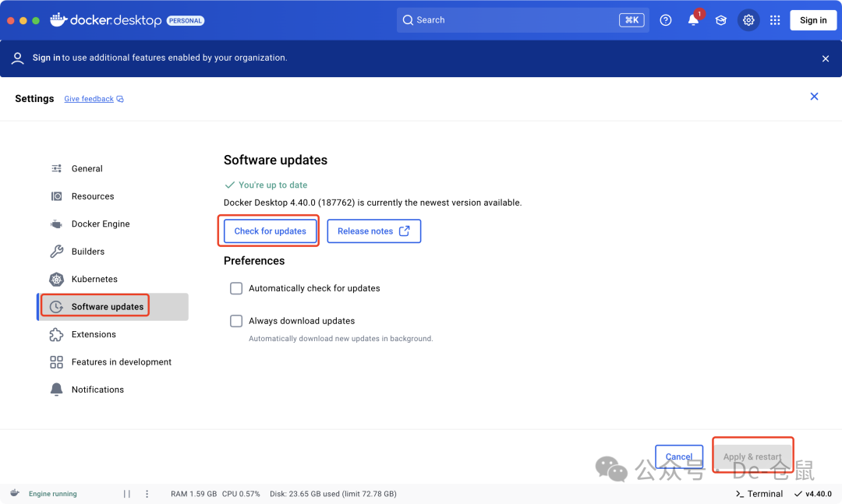The height and width of the screenshot is (504, 842).
Task: Open the three-dot engine menu in status bar
Action: pos(147,494)
